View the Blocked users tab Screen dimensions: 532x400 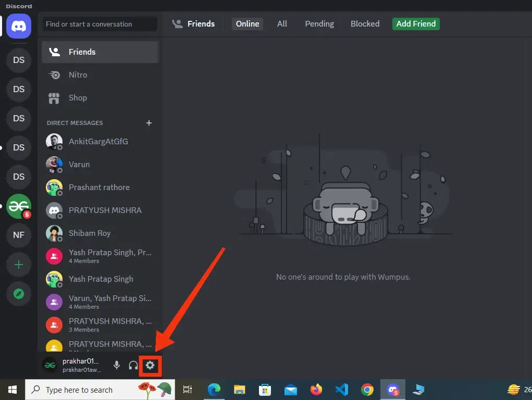tap(365, 24)
